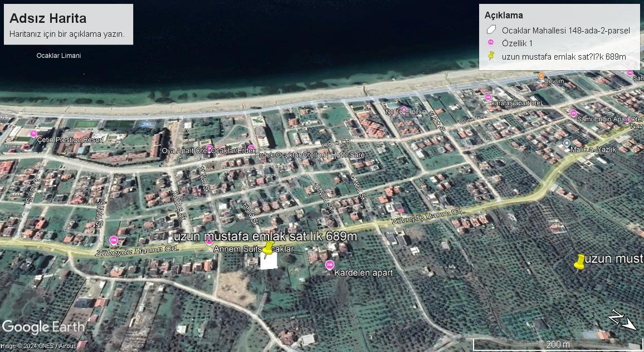Click 'Zübeyde Hanım Cd.' label near Malik a. Yazlık

pyautogui.click(x=428, y=216)
